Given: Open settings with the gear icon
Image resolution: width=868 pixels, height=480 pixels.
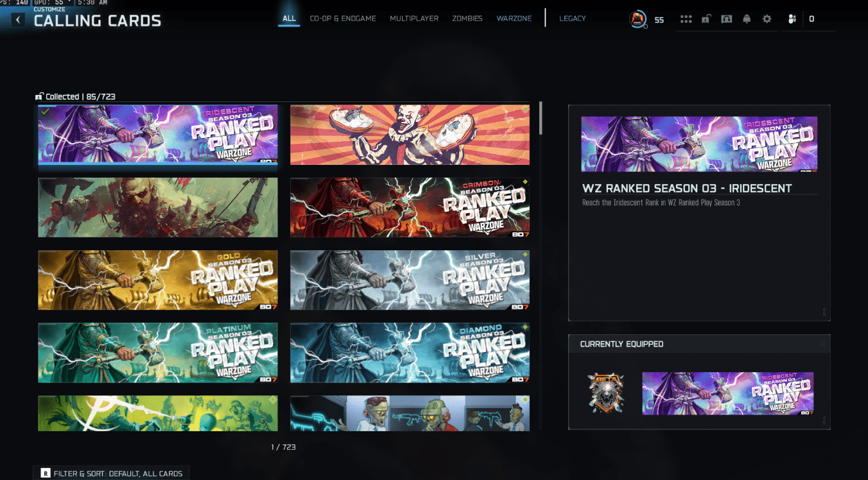Looking at the screenshot, I should (x=767, y=19).
